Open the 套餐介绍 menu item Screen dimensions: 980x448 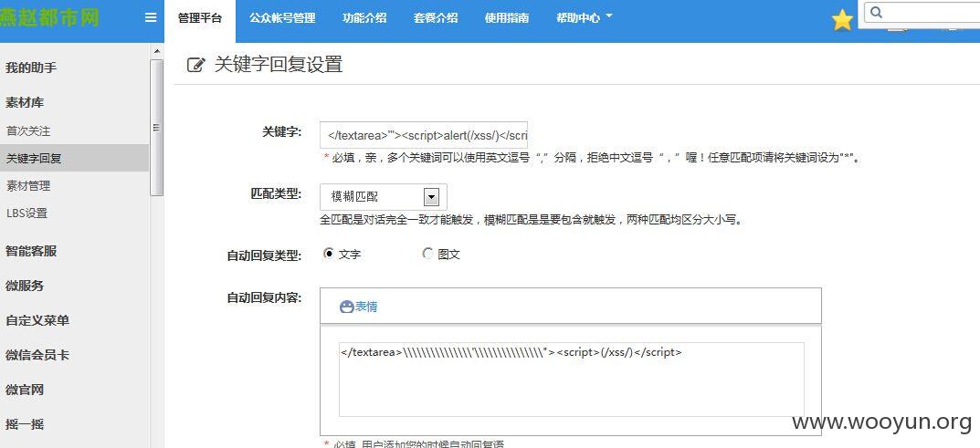point(436,18)
